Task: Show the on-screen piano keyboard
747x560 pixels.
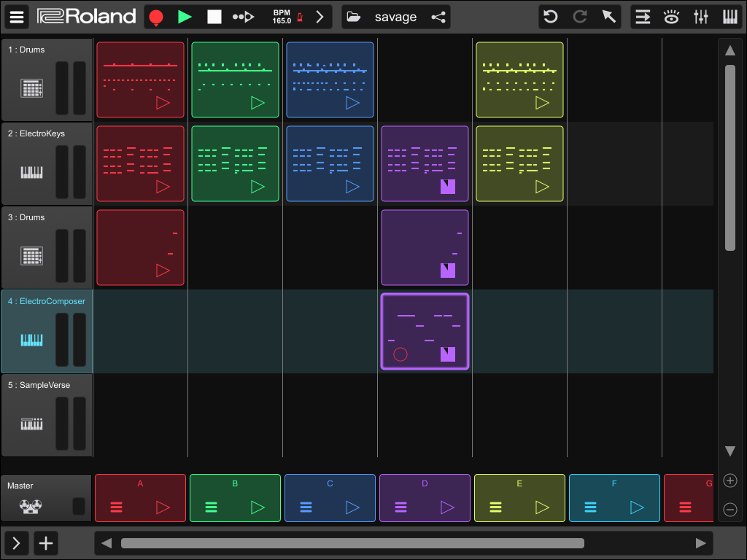Action: 729,17
